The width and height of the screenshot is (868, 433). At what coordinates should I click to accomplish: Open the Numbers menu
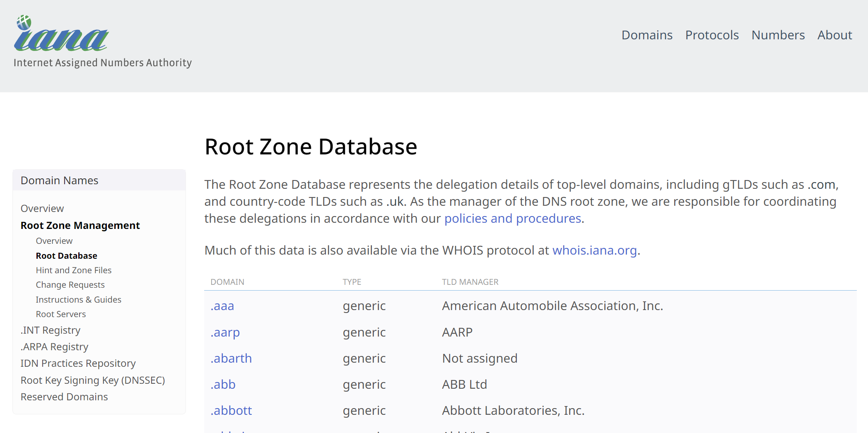pos(778,35)
